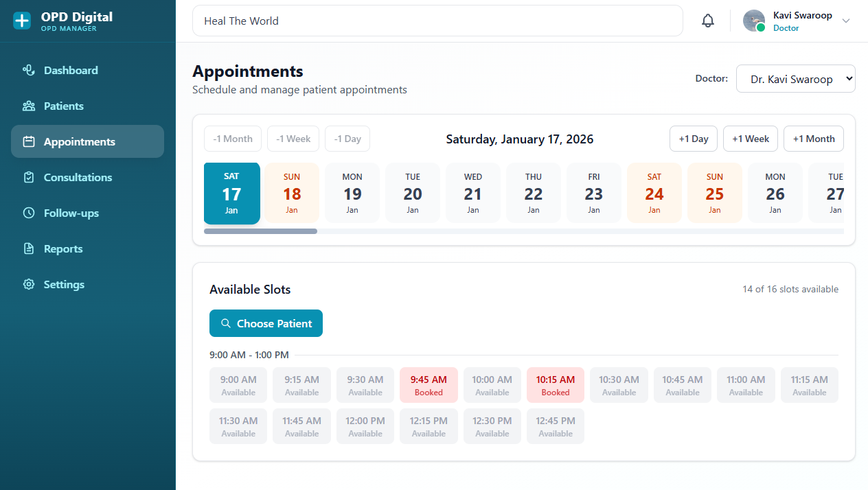Viewport: 868px width, 490px height.
Task: Click Kavi Swaroop's profile avatar
Action: (x=754, y=21)
